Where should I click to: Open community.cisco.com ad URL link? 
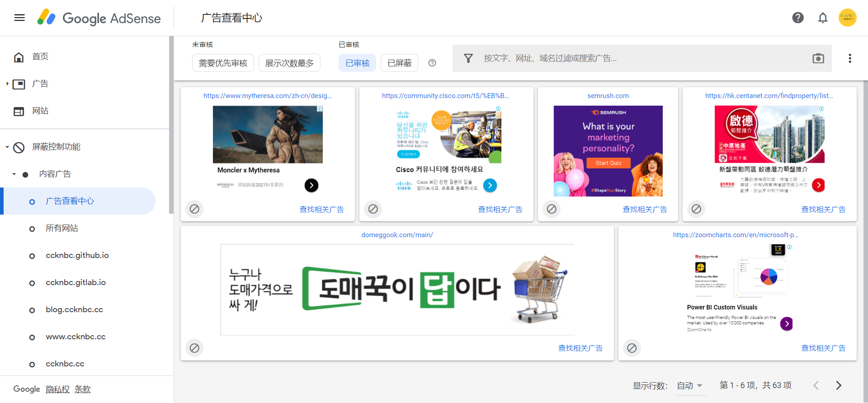pyautogui.click(x=445, y=96)
